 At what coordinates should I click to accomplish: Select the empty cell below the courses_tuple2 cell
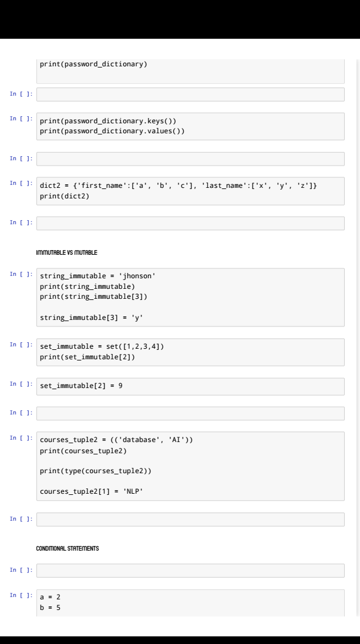(190, 520)
